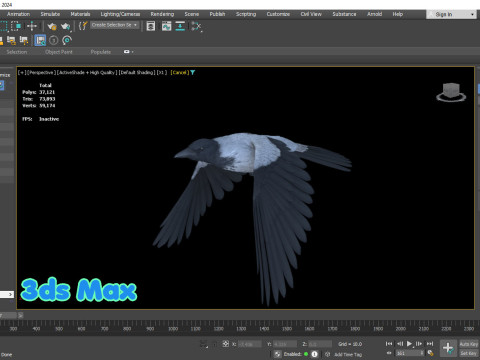
Task: Click the absolute/offset transform mode icon
Action: point(225,344)
